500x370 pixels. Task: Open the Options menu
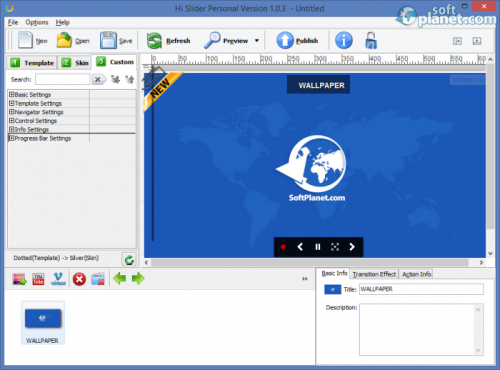(37, 22)
